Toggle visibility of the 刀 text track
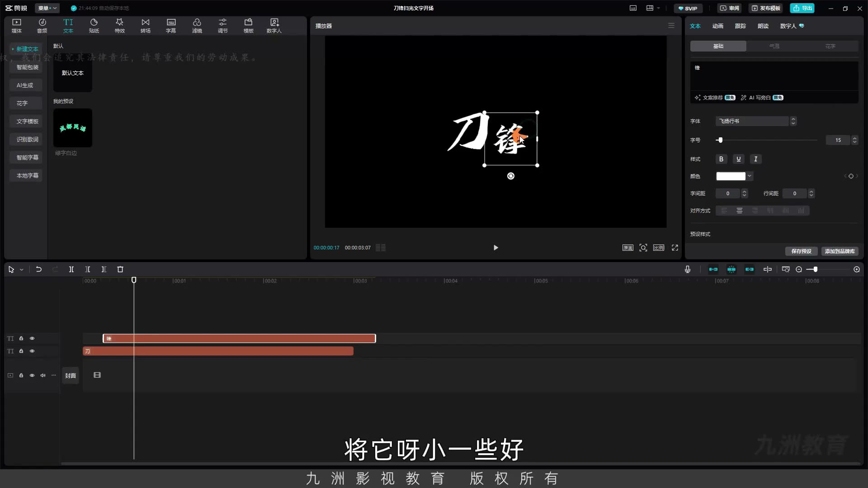This screenshot has height=488, width=868. click(32, 351)
